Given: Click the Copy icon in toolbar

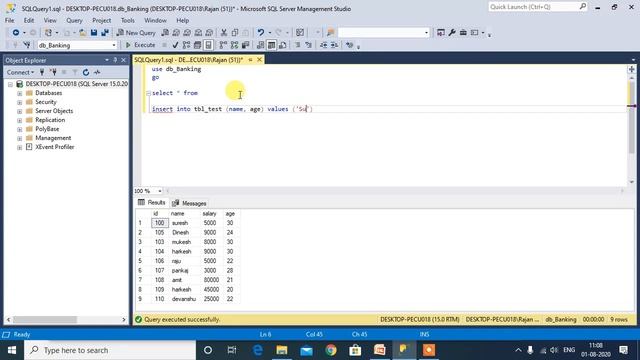Looking at the screenshot, I should (x=235, y=33).
